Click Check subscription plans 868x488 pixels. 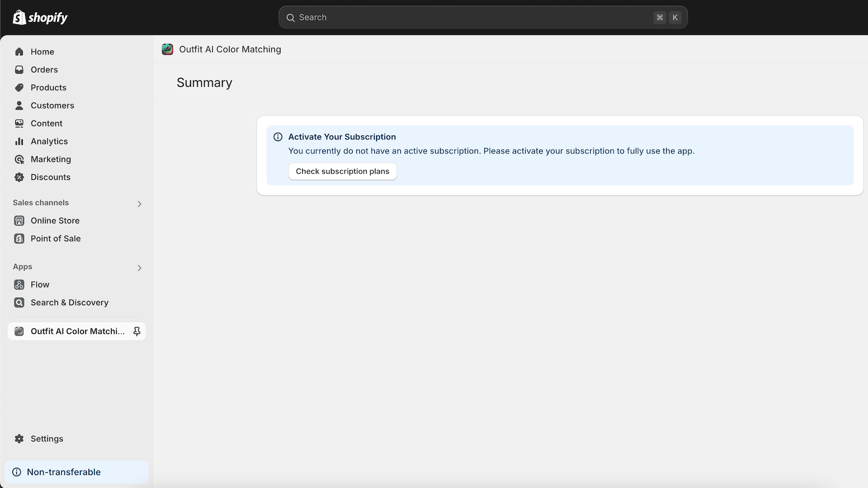click(342, 171)
